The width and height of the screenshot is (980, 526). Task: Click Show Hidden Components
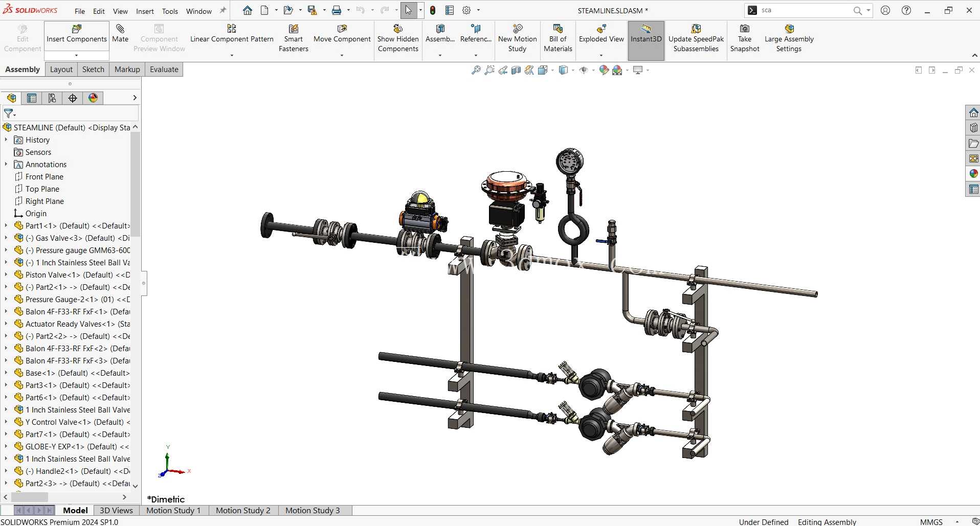point(398,38)
